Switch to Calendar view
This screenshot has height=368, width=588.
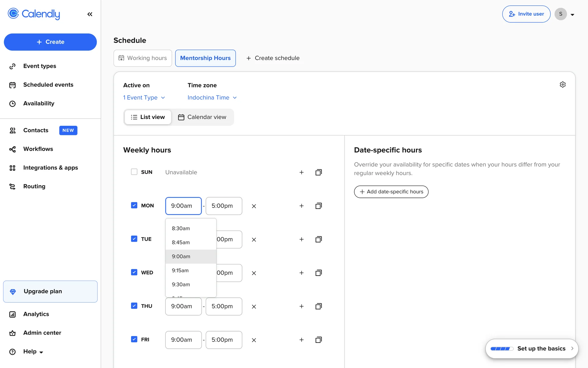pyautogui.click(x=202, y=117)
